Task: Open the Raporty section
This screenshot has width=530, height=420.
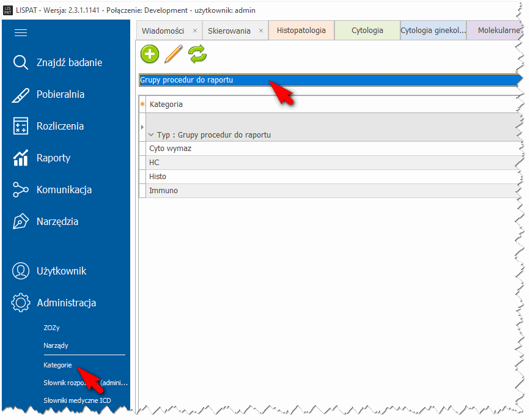Action: pos(53,158)
